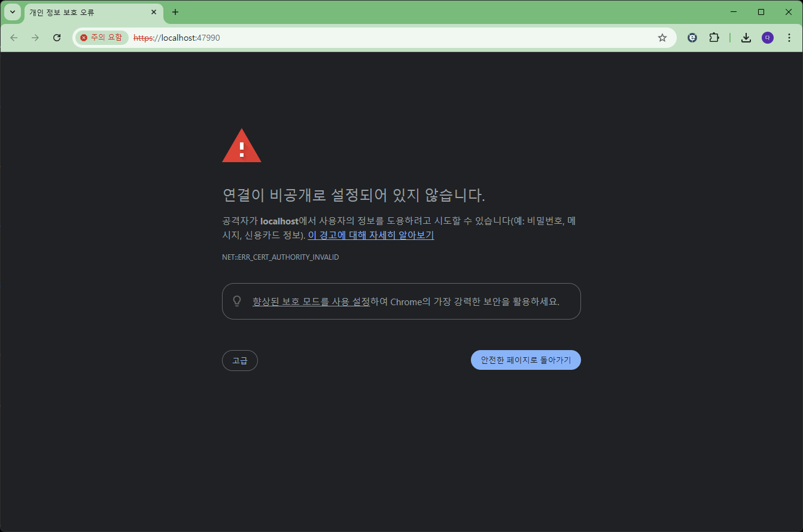803x532 pixels.
Task: Click 안전한 페이지로 돌아가기 button
Action: tap(526, 360)
